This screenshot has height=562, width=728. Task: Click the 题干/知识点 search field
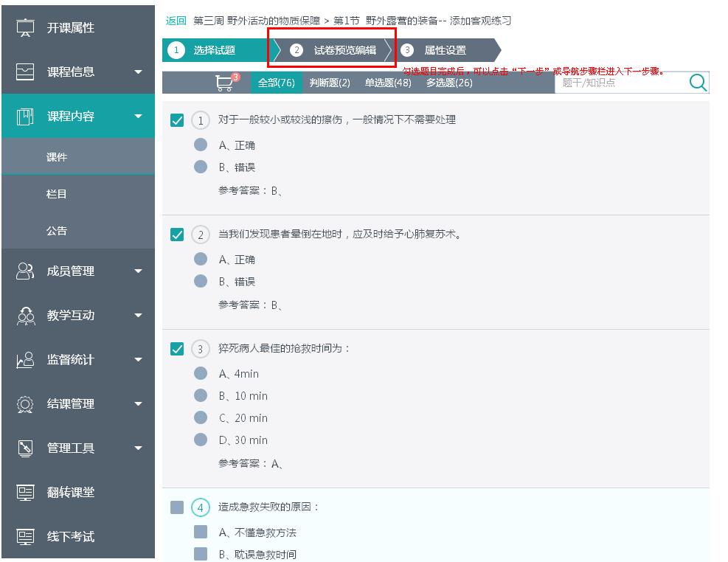[620, 83]
